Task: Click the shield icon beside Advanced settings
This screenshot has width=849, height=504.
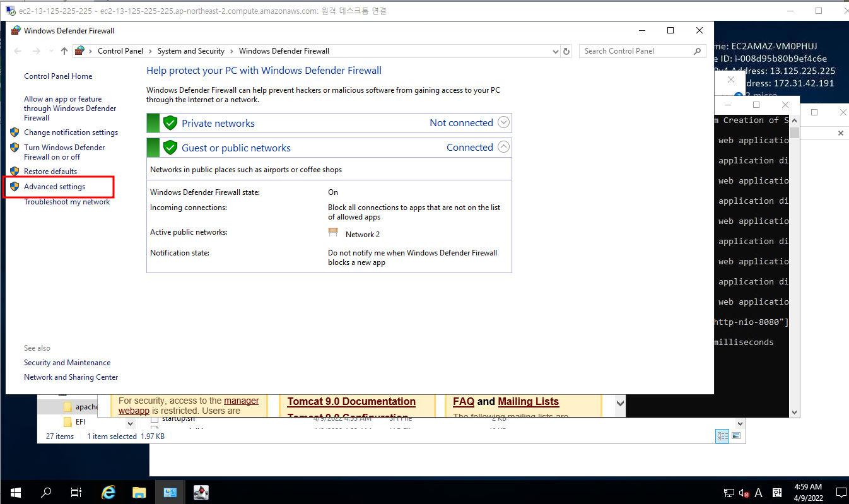Action: (15, 187)
